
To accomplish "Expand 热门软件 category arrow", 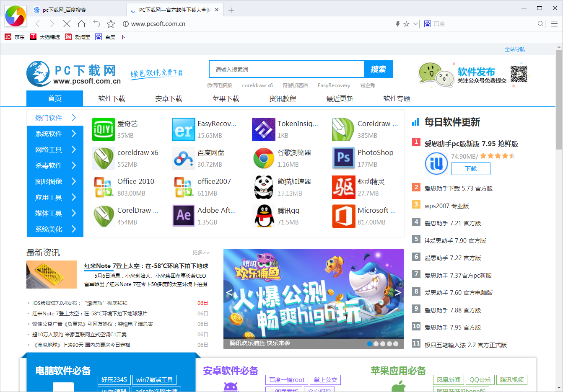I will tap(74, 118).
